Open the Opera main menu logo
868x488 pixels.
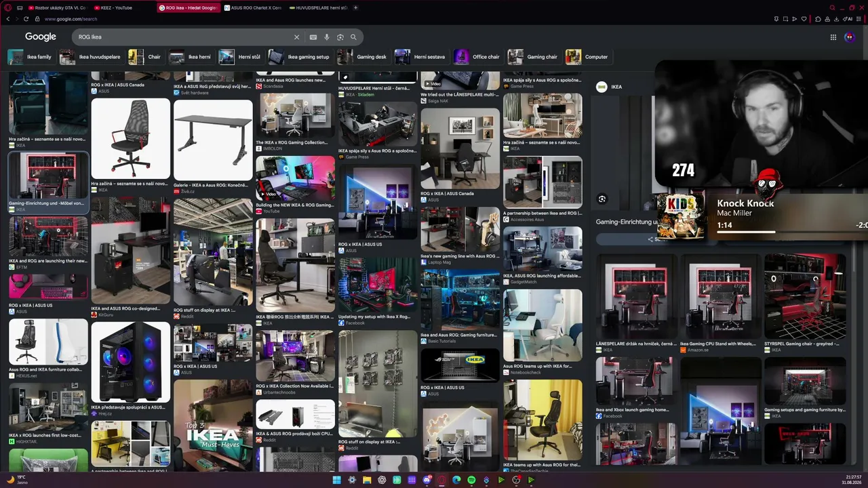7,7
